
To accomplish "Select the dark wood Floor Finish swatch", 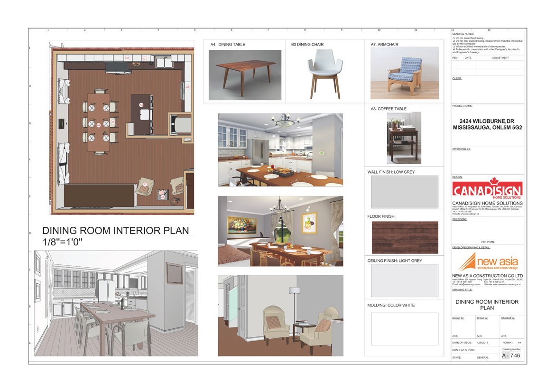I will point(404,238).
